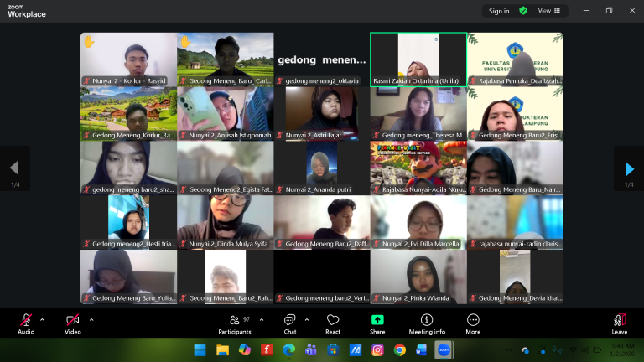Select Rajabasa Nunyai-Aqila Nuru tile
This screenshot has height=362, width=644.
[x=418, y=168]
